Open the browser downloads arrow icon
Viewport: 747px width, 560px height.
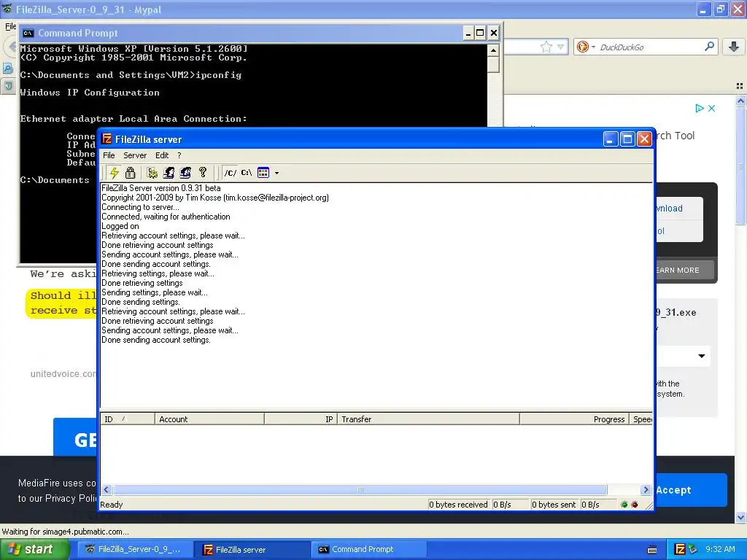[x=734, y=46]
